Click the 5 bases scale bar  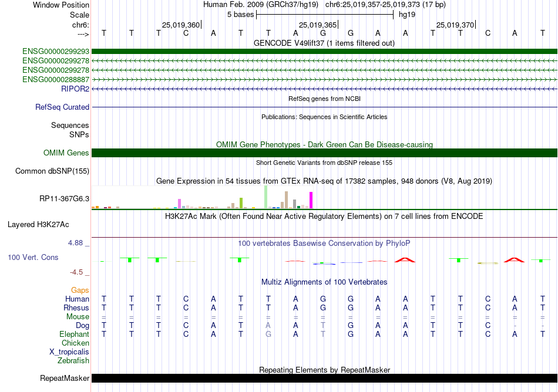click(x=325, y=15)
